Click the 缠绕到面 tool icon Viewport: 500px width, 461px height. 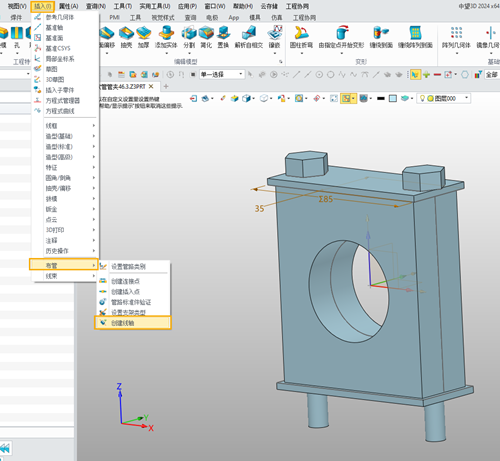click(x=381, y=33)
